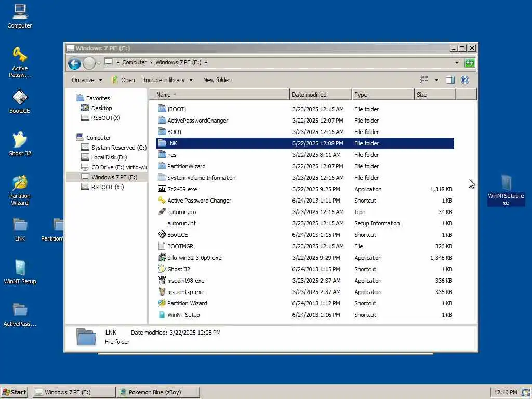The height and width of the screenshot is (399, 532).
Task: Select the mspaintxp.exe file
Action: [x=181, y=292]
